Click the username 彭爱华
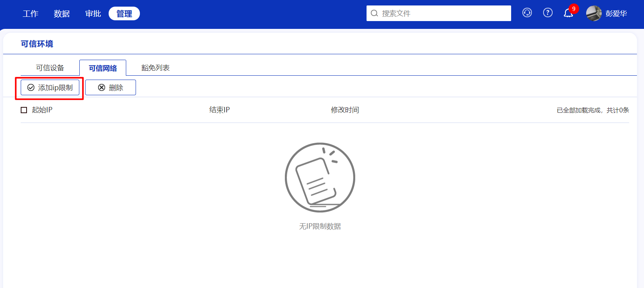 [x=616, y=14]
